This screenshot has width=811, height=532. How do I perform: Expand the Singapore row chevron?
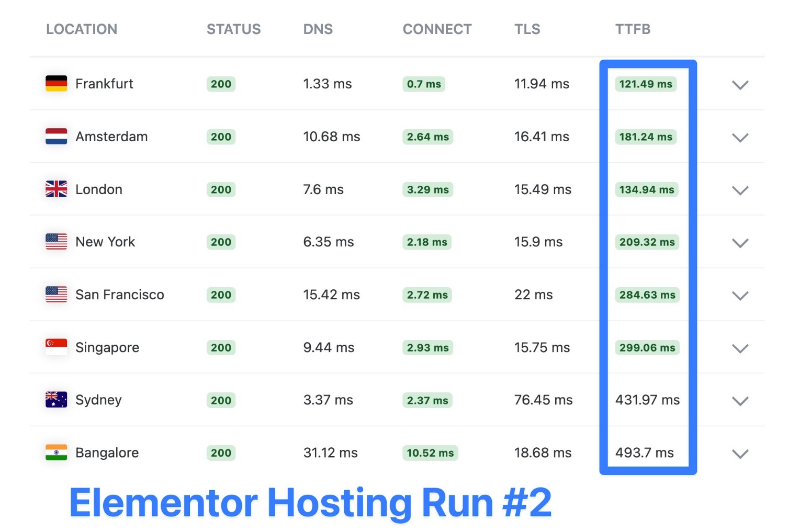(740, 348)
